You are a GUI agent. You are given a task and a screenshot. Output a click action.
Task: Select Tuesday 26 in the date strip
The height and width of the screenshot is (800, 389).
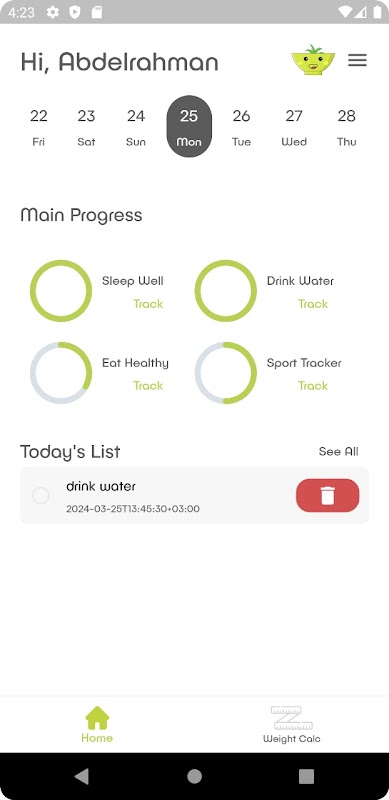click(241, 127)
